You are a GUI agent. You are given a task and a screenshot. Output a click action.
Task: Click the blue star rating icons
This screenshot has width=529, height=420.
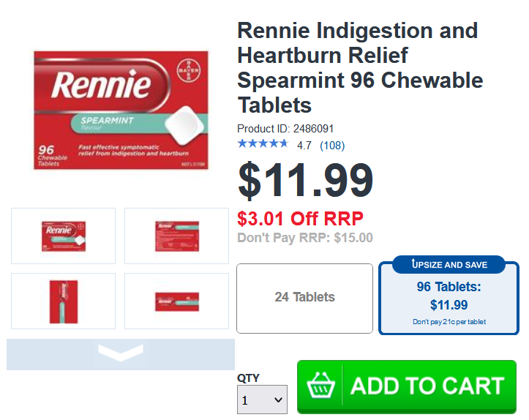pos(263,144)
